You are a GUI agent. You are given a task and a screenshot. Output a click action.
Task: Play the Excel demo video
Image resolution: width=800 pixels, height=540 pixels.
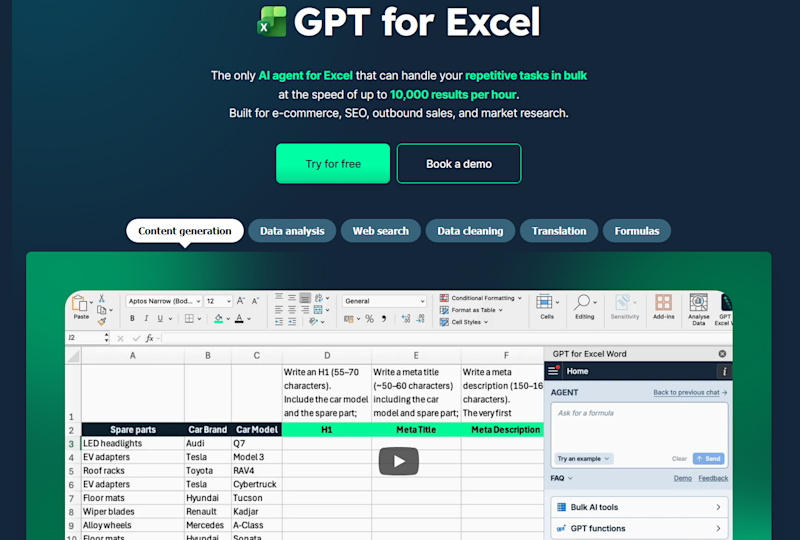coord(398,461)
